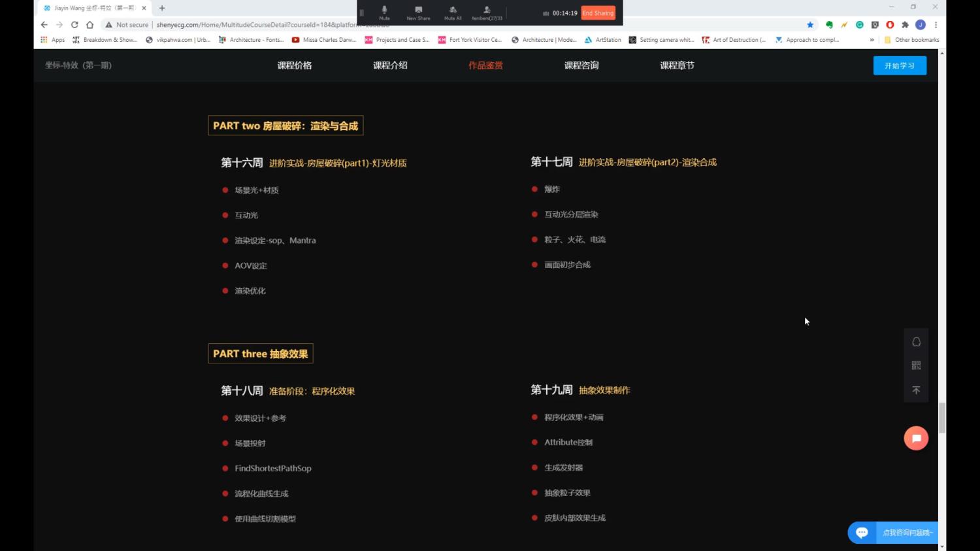Click scrollbar down arrow
The image size is (980, 551).
click(942, 547)
